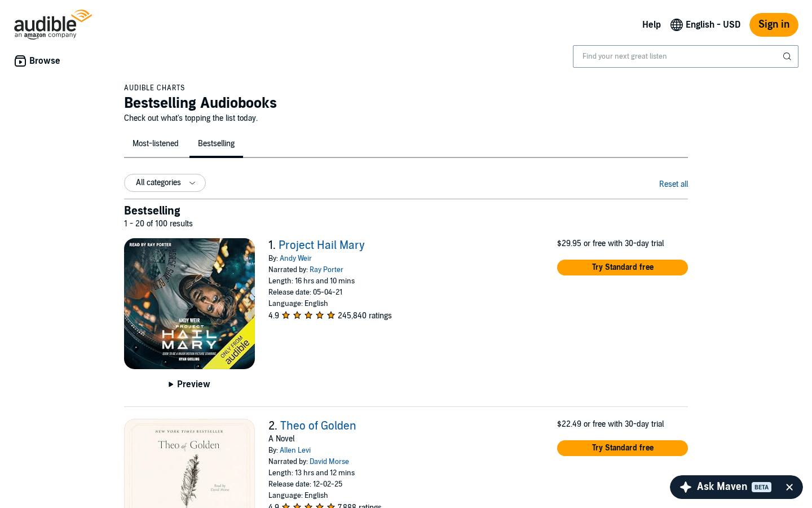Dismiss the Ask Maven popup with the X
Screen dimensions: 812x508
point(789,487)
